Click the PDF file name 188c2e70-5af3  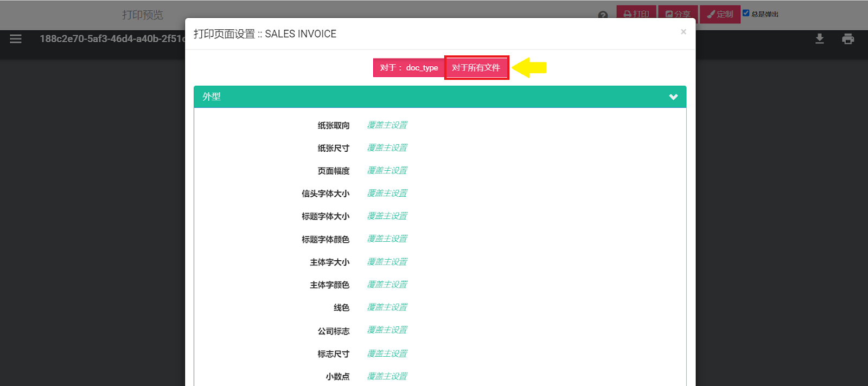click(112, 38)
